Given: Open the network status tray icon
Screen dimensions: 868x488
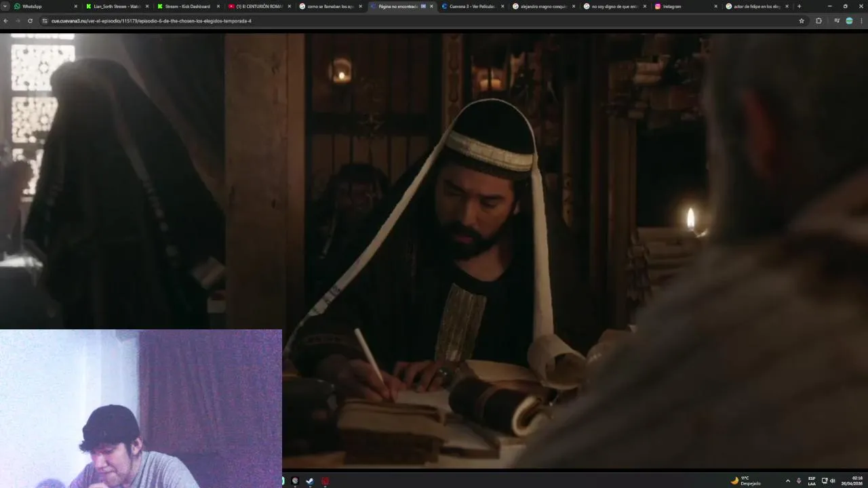Looking at the screenshot, I should pos(825,481).
